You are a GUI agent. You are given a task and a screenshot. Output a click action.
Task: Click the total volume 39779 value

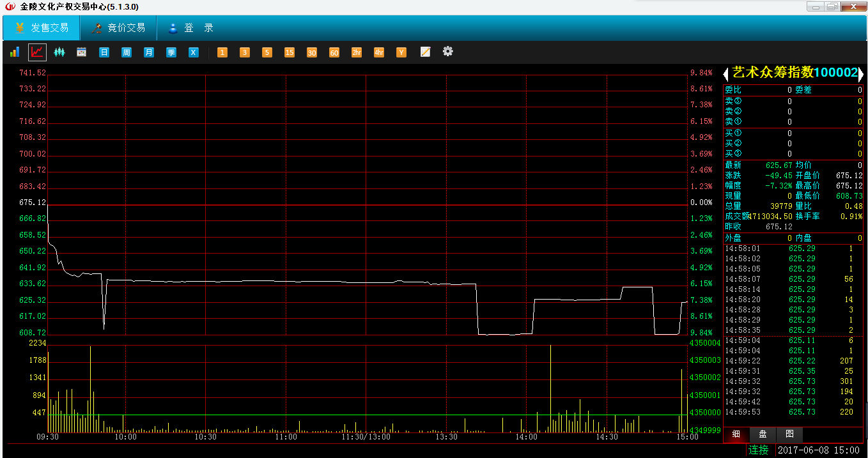[782, 206]
